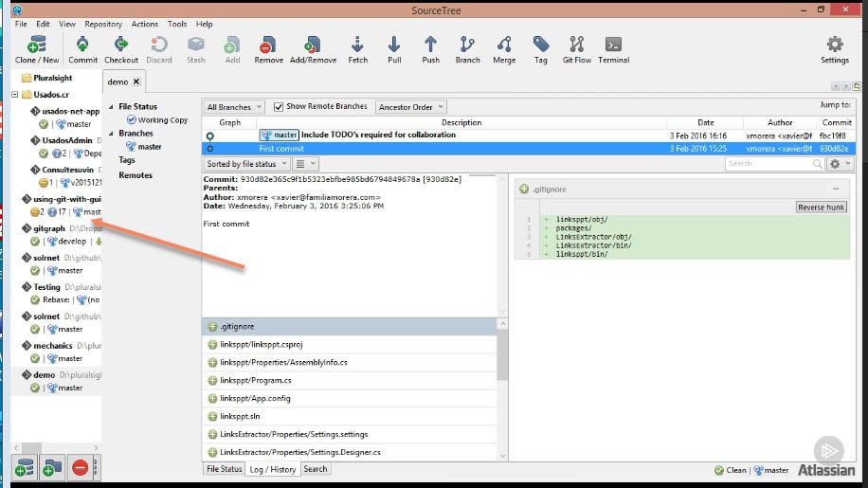This screenshot has width=868, height=488.
Task: Toggle Show Remote Branches checkbox
Action: pos(279,107)
